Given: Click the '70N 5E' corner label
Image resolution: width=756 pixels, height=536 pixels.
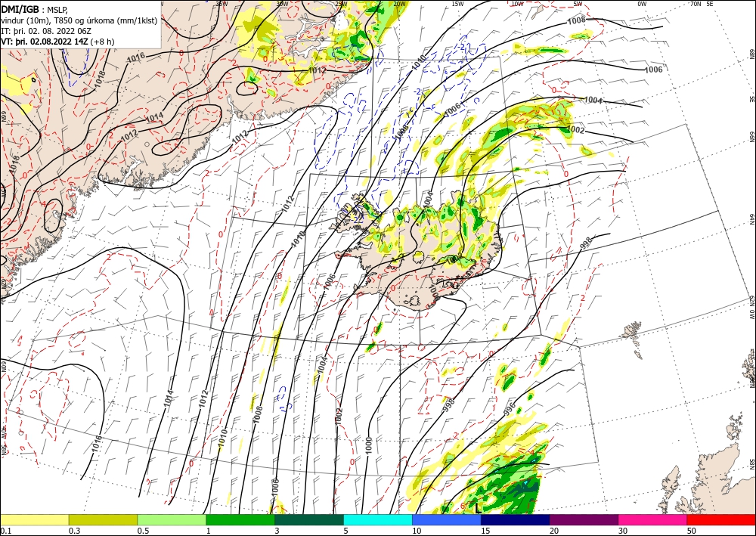Looking at the screenshot, I should tap(702, 4).
